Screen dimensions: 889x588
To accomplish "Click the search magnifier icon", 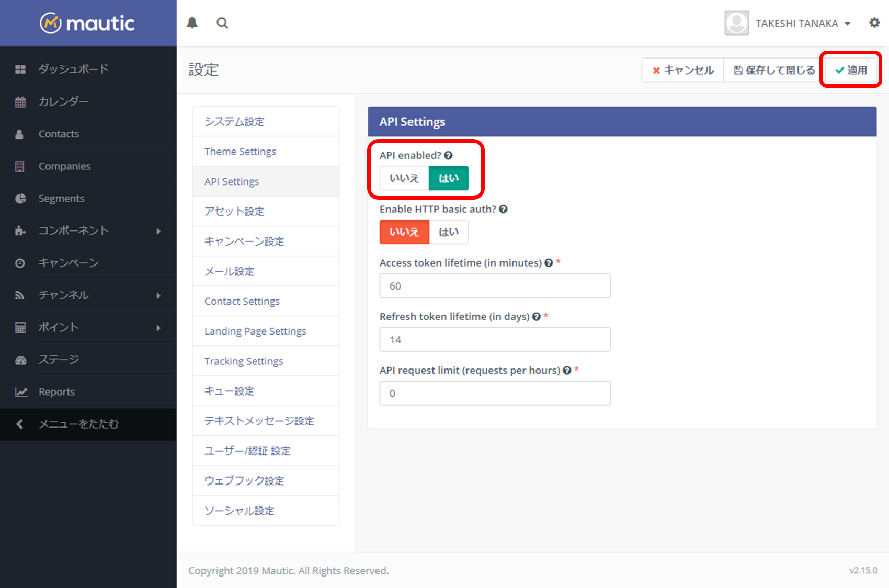I will [222, 23].
